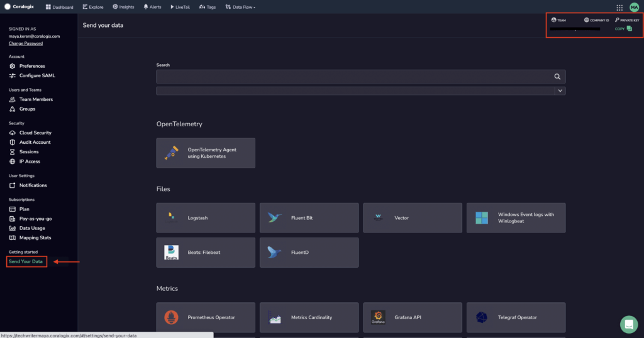
Task: Open the Data Usage label
Action: pyautogui.click(x=32, y=228)
